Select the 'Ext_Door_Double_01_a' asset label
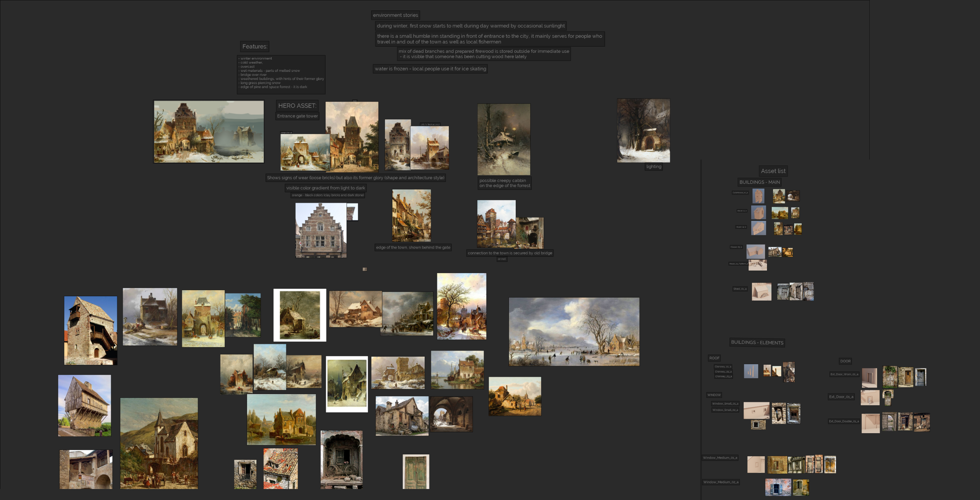The image size is (980, 500). [x=844, y=421]
